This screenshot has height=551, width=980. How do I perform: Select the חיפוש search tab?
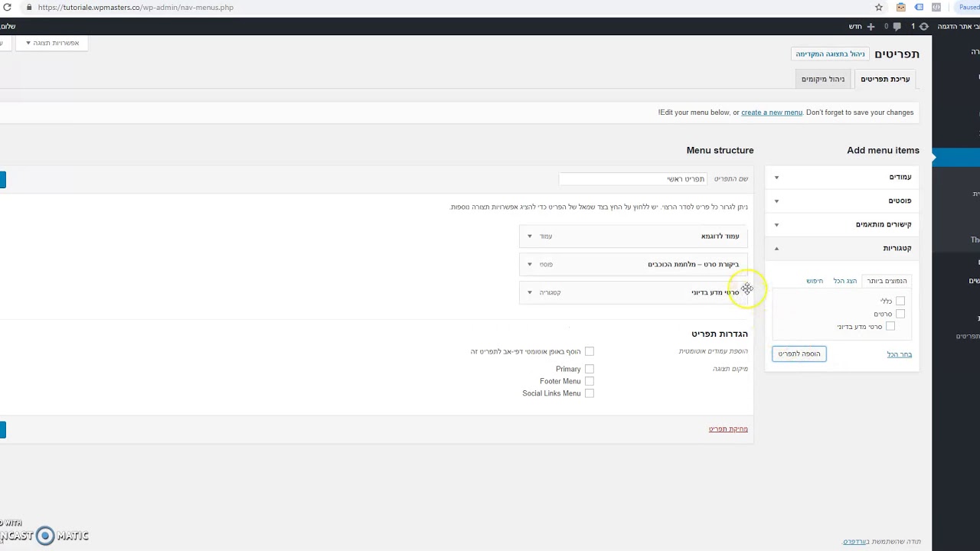pos(815,281)
